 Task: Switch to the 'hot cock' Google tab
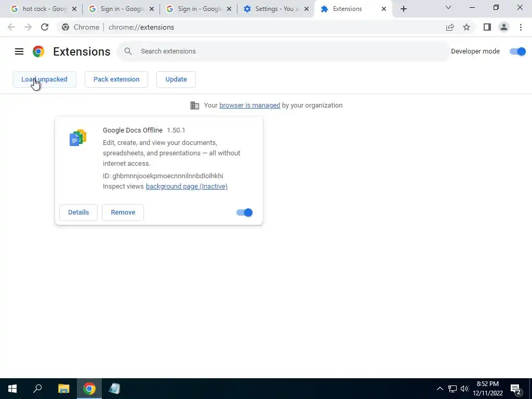click(x=44, y=9)
